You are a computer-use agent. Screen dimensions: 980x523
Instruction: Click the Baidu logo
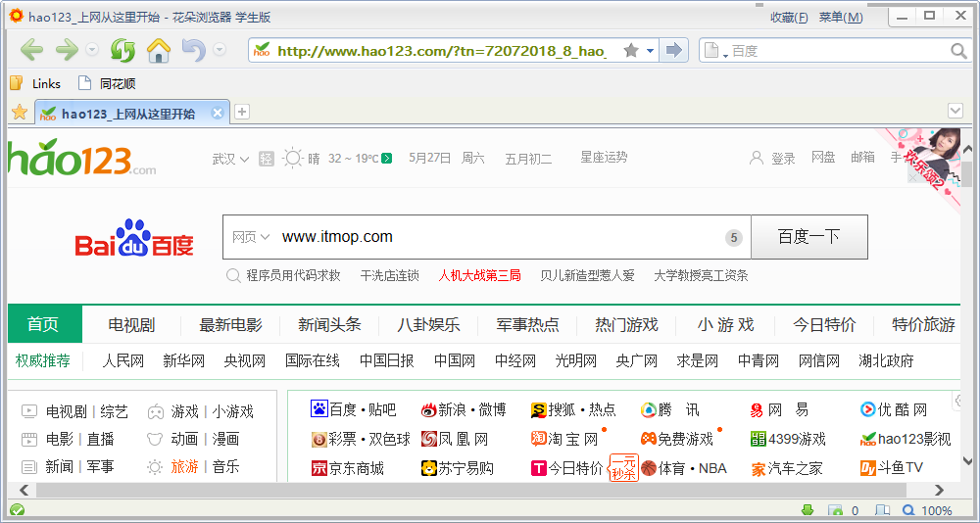coord(134,238)
